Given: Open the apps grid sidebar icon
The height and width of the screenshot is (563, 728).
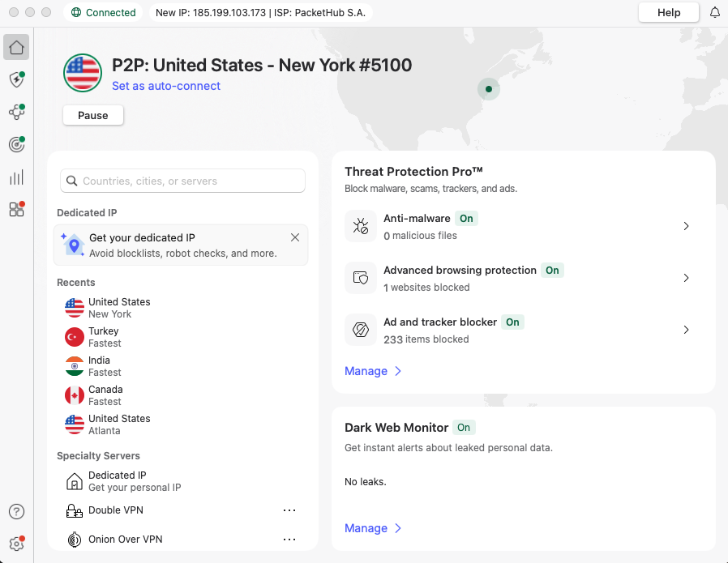Looking at the screenshot, I should click(16, 209).
